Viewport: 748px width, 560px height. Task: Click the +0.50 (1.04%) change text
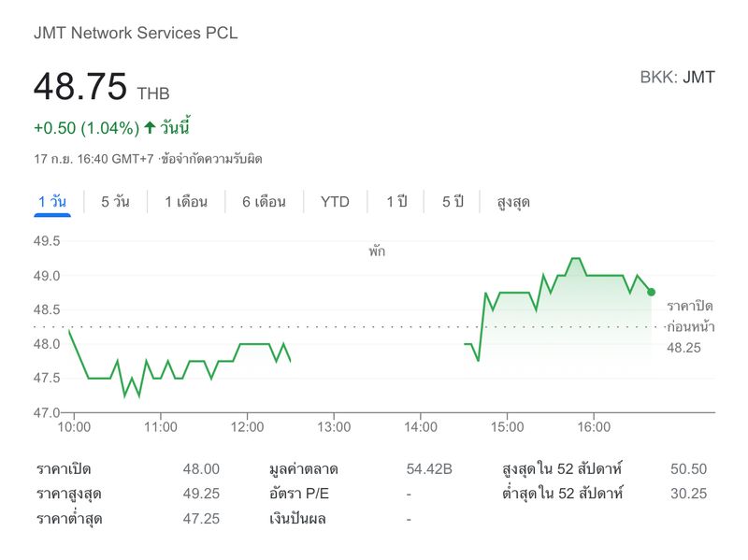(x=86, y=127)
